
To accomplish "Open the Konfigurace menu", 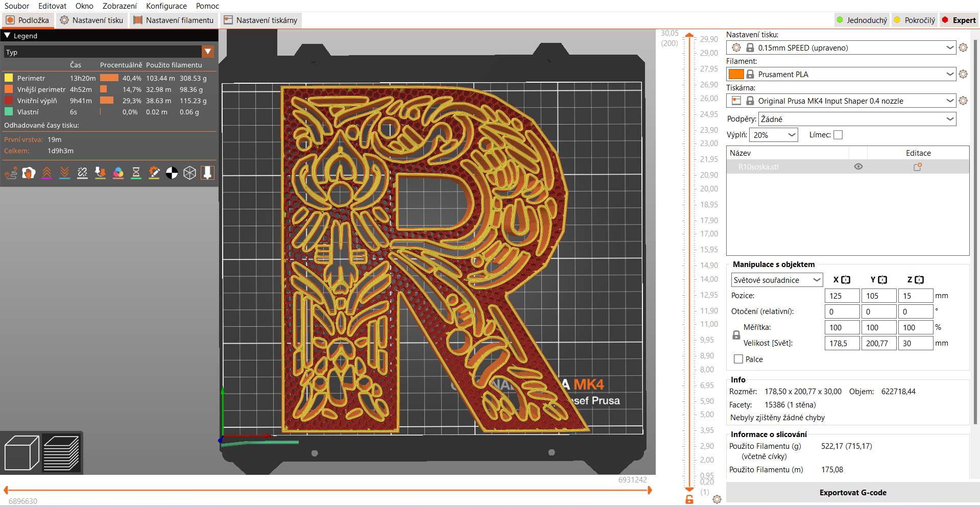I will pyautogui.click(x=166, y=6).
